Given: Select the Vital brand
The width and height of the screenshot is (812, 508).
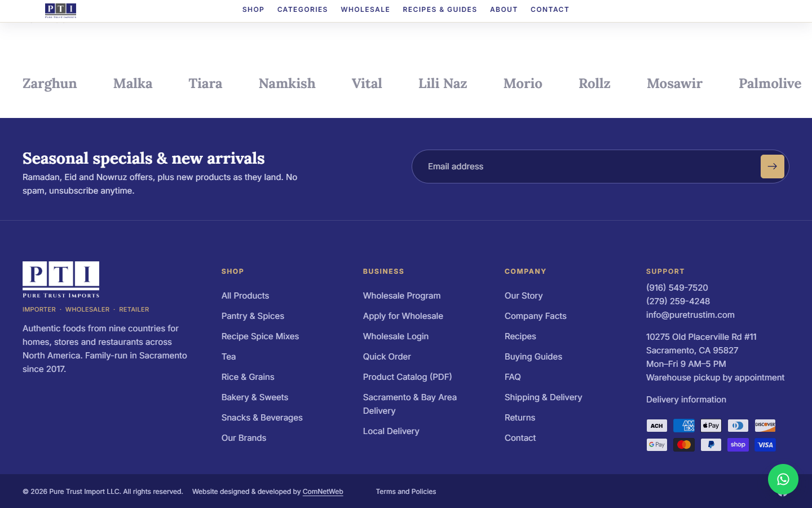Looking at the screenshot, I should point(367,84).
